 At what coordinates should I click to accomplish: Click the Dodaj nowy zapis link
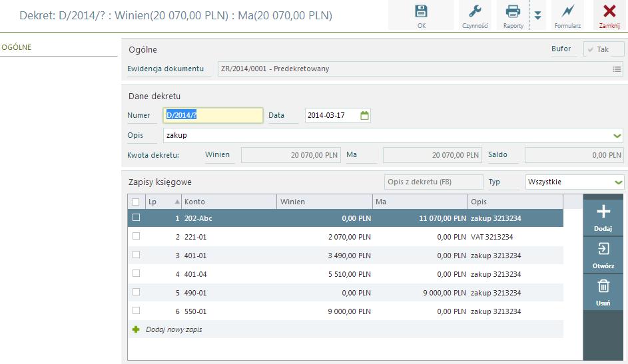tap(174, 329)
